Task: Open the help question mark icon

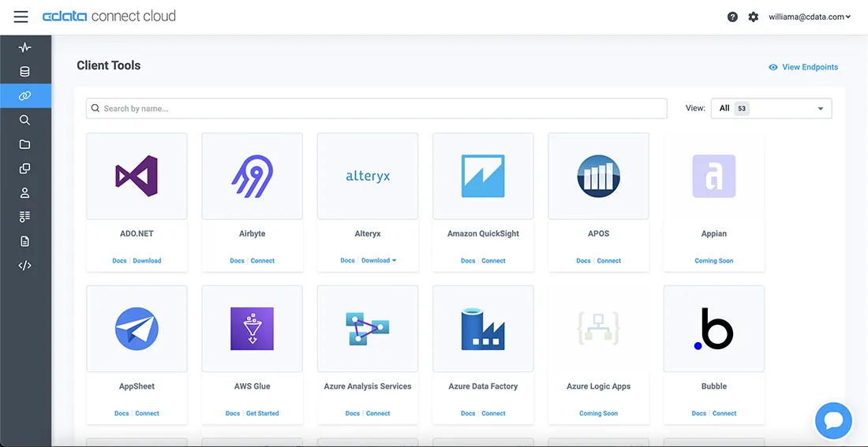Action: (x=732, y=17)
